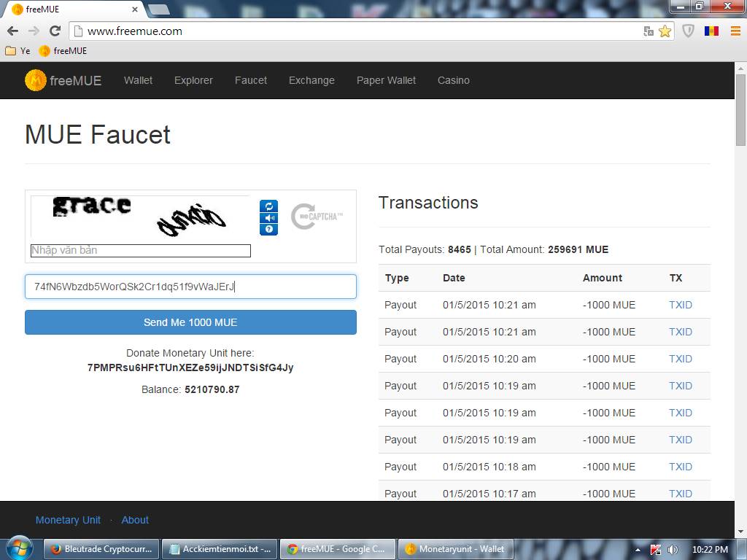Open TXID for 10:17 am payout
Screen dimensions: 747x560
click(681, 494)
